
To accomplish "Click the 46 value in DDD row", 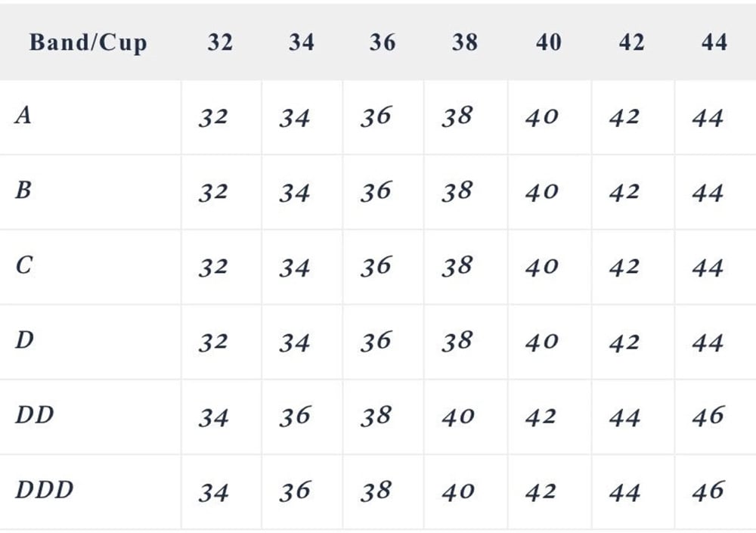I will pyautogui.click(x=708, y=491).
